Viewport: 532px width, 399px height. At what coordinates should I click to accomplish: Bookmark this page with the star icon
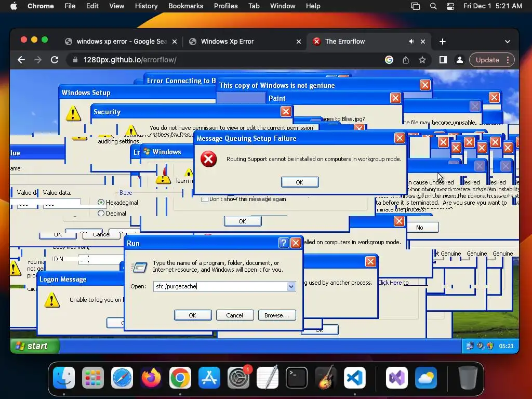(422, 60)
